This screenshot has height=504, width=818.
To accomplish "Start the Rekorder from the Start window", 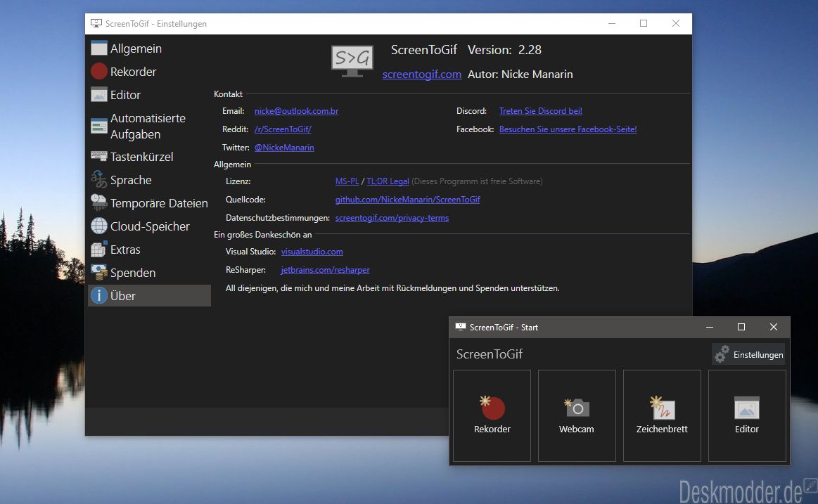I will (492, 416).
